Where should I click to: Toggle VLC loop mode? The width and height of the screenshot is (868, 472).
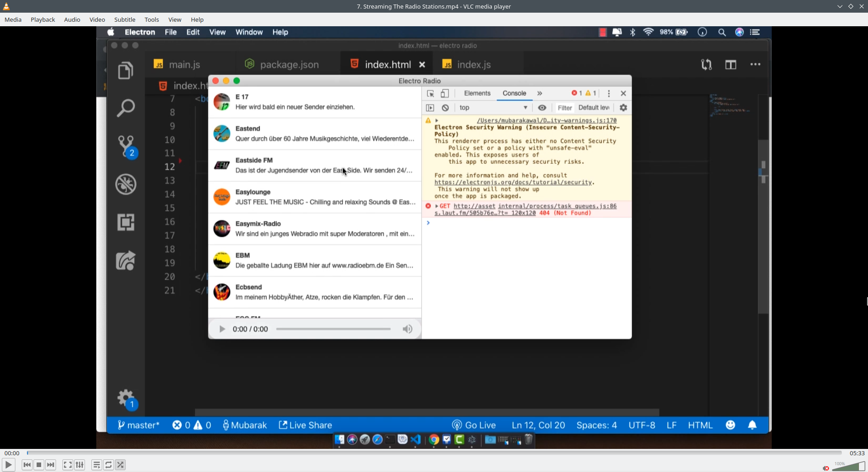[x=108, y=465]
